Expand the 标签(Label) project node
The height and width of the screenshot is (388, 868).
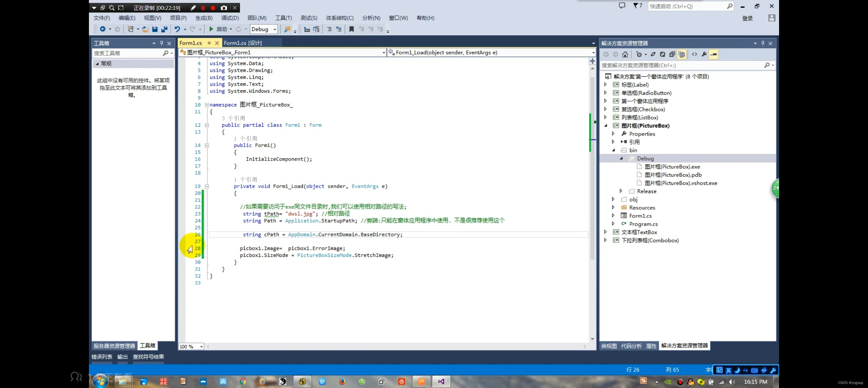(606, 84)
